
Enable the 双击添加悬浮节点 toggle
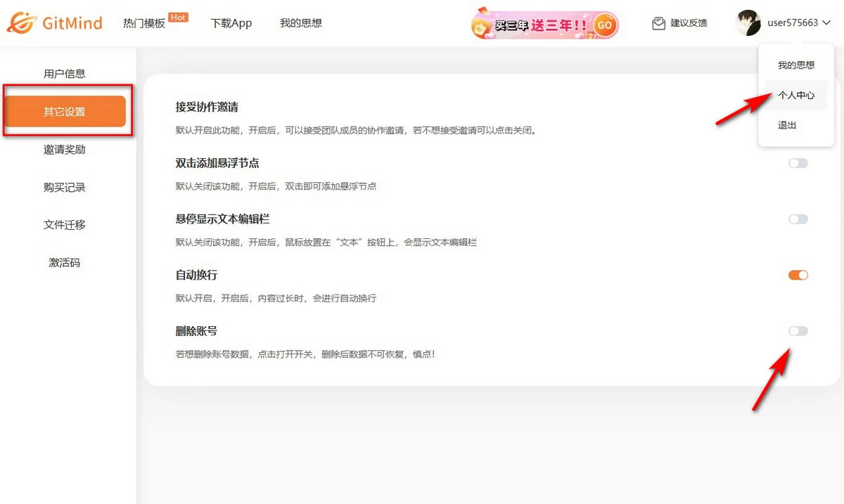798,163
